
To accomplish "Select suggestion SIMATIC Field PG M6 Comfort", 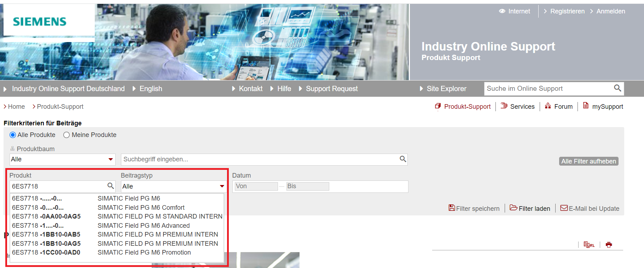I will pos(117,208).
